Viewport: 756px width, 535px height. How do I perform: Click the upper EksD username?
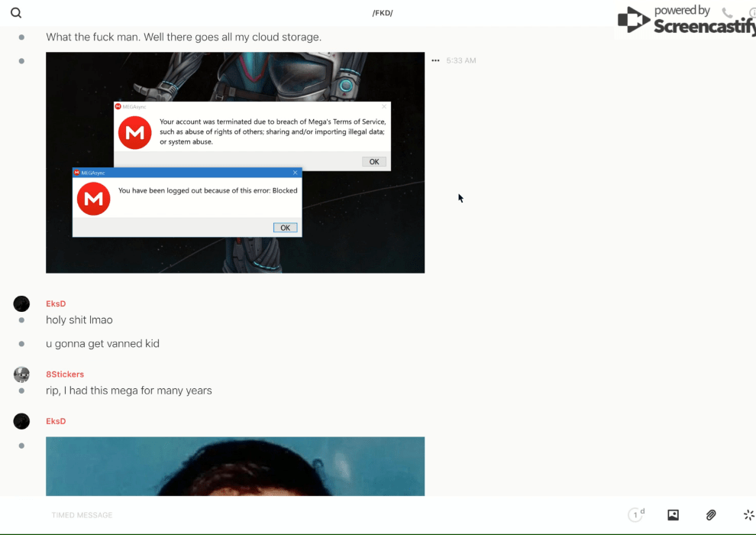point(56,304)
